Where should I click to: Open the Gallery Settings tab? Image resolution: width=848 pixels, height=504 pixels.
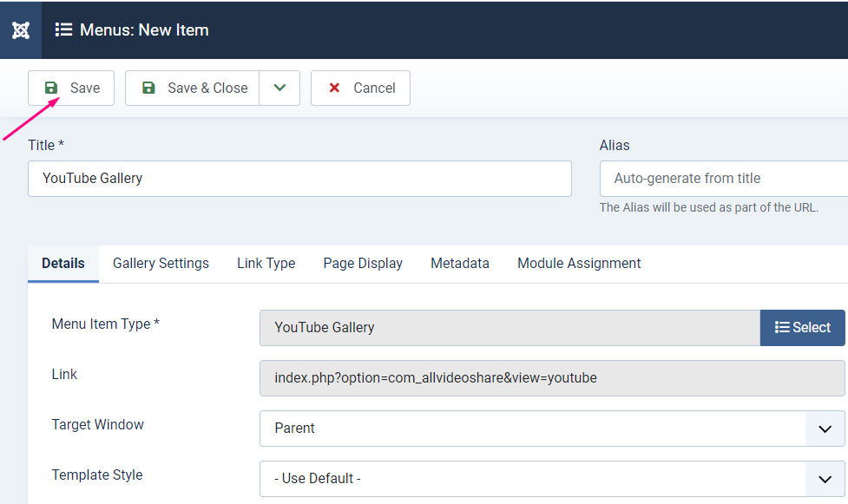(x=161, y=264)
